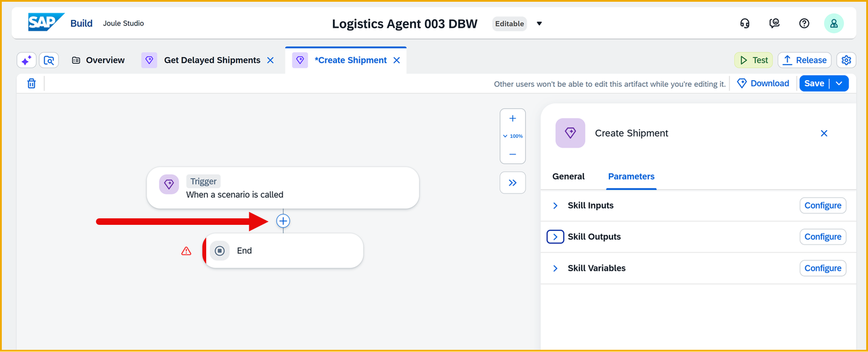Click the Create Shipment panel skill icon

pos(570,133)
